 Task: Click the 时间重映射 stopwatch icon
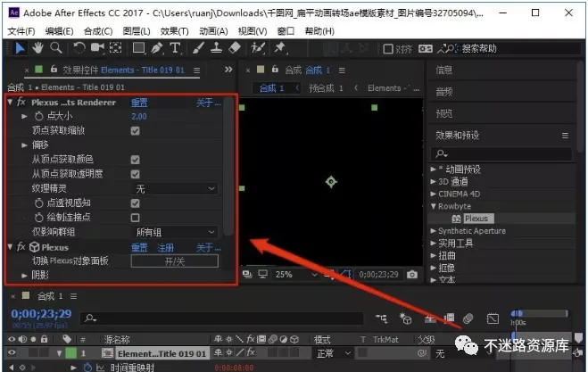87,368
